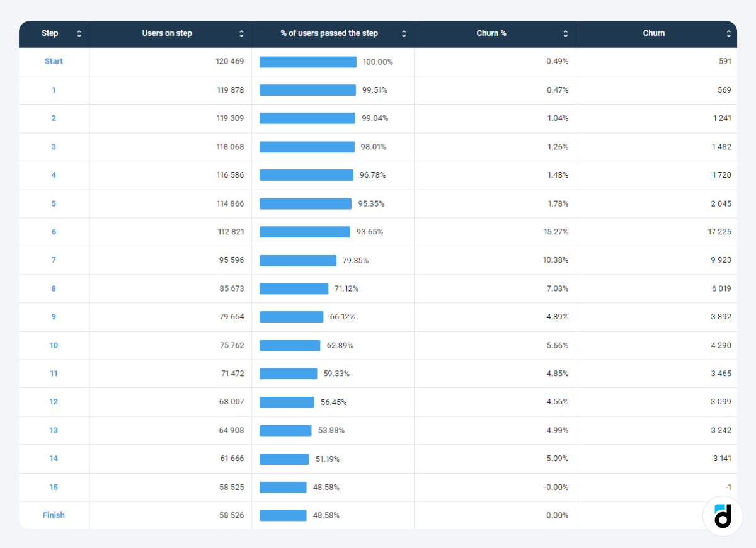Viewport: 756px width, 548px height.
Task: Toggle sort arrows on Churn % column
Action: click(x=566, y=34)
